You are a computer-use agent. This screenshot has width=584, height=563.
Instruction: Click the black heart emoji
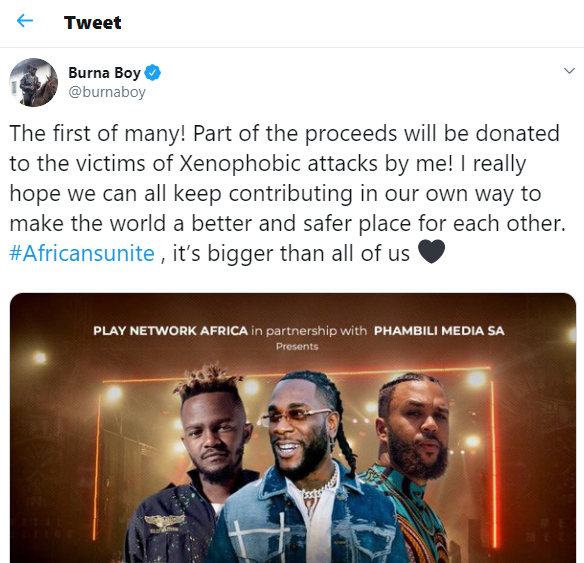point(431,252)
